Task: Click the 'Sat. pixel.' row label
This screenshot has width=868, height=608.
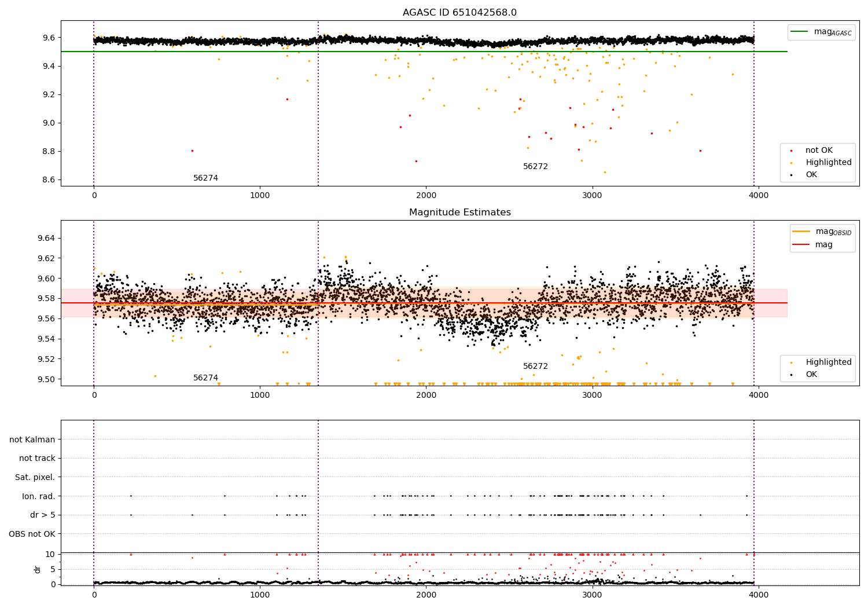Action: [x=35, y=478]
